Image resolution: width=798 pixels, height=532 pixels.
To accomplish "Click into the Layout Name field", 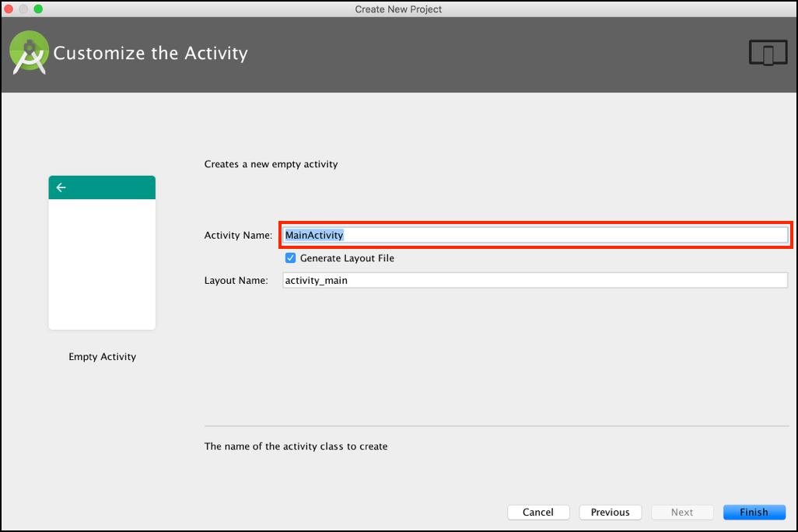I will point(535,280).
